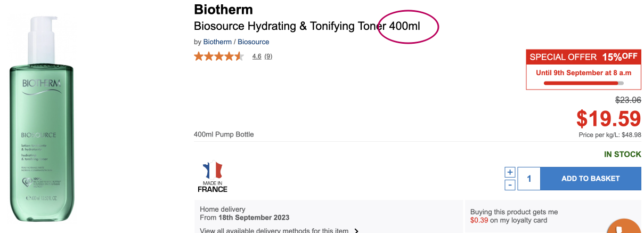The width and height of the screenshot is (644, 233).
Task: Select the 400ml Pump Bottle option
Action: coord(224,134)
